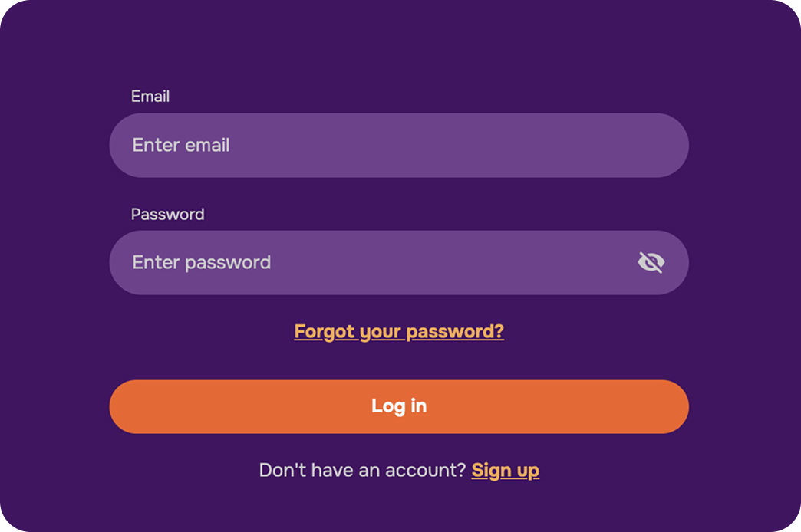Viewport: 801px width, 532px height.
Task: Click the "Enter password" placeholder text
Action: [202, 262]
